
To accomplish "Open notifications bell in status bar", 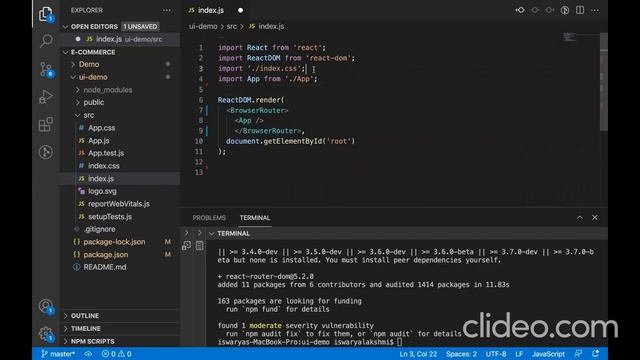I will click(596, 354).
